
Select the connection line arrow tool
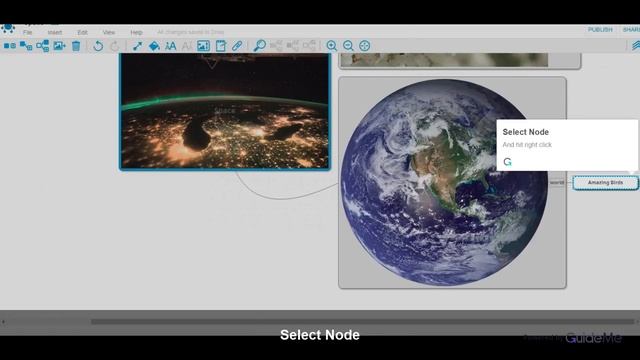tap(138, 46)
